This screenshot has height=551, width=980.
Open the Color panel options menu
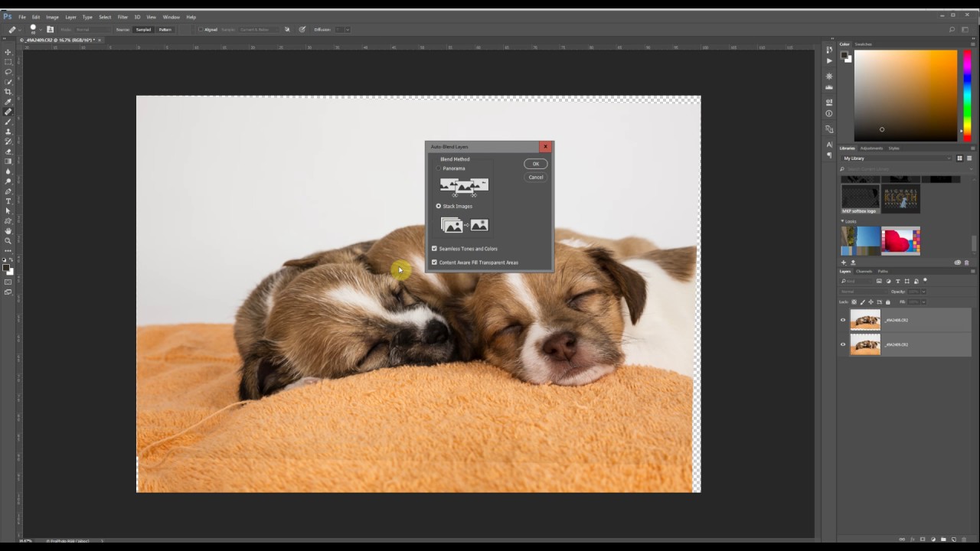click(972, 44)
